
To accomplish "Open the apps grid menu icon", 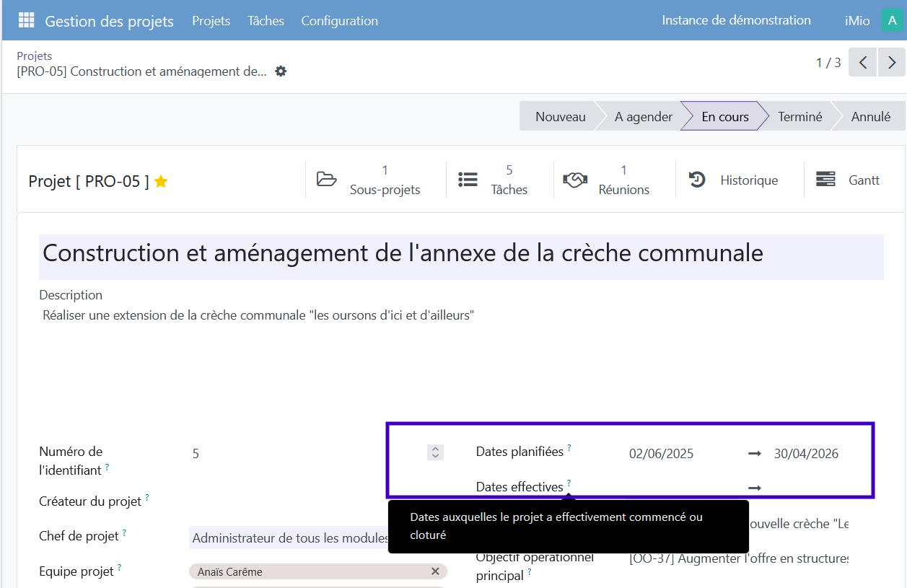I will pyautogui.click(x=26, y=20).
